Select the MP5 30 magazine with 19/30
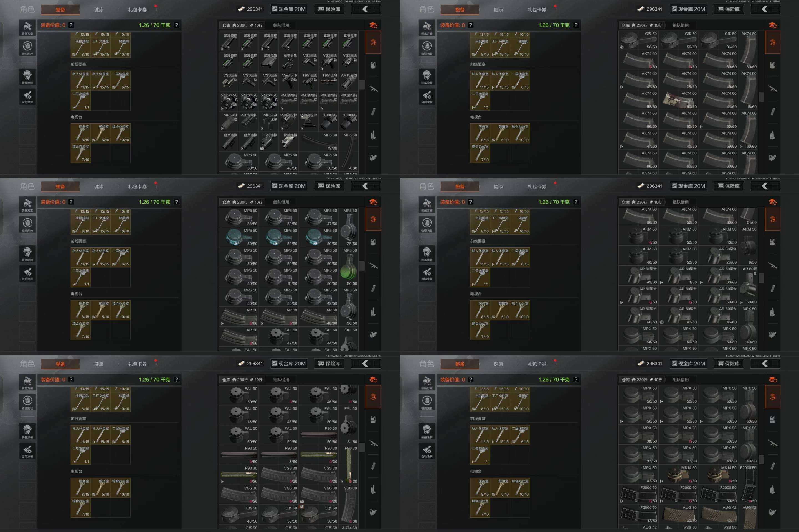 point(318,142)
